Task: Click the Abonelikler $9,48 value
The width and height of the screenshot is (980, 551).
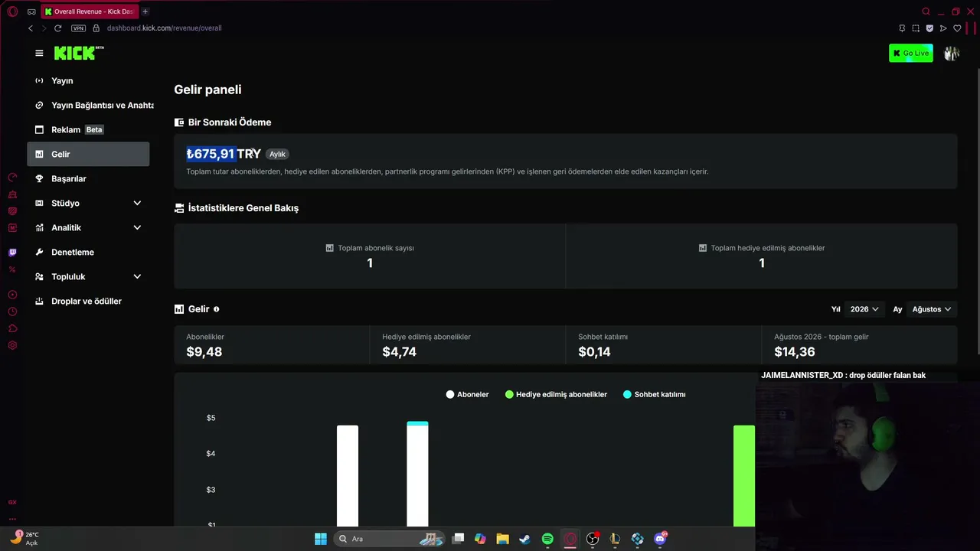Action: point(204,352)
